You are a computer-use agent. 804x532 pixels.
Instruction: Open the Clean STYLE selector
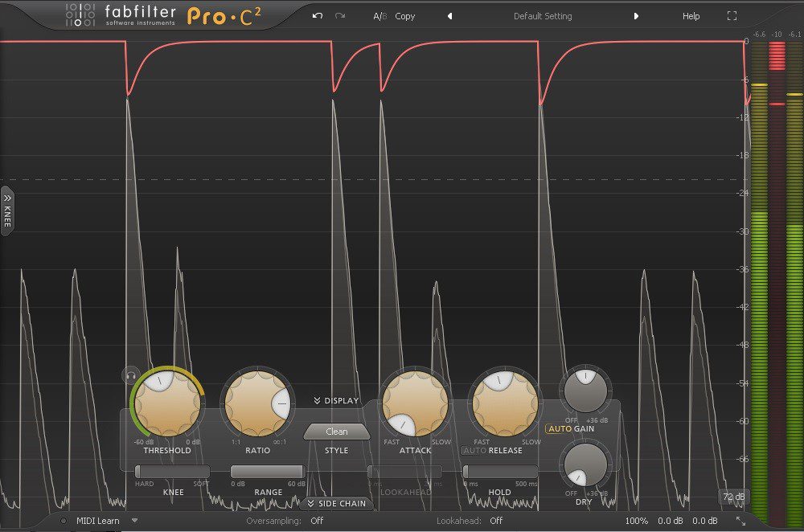click(x=336, y=432)
